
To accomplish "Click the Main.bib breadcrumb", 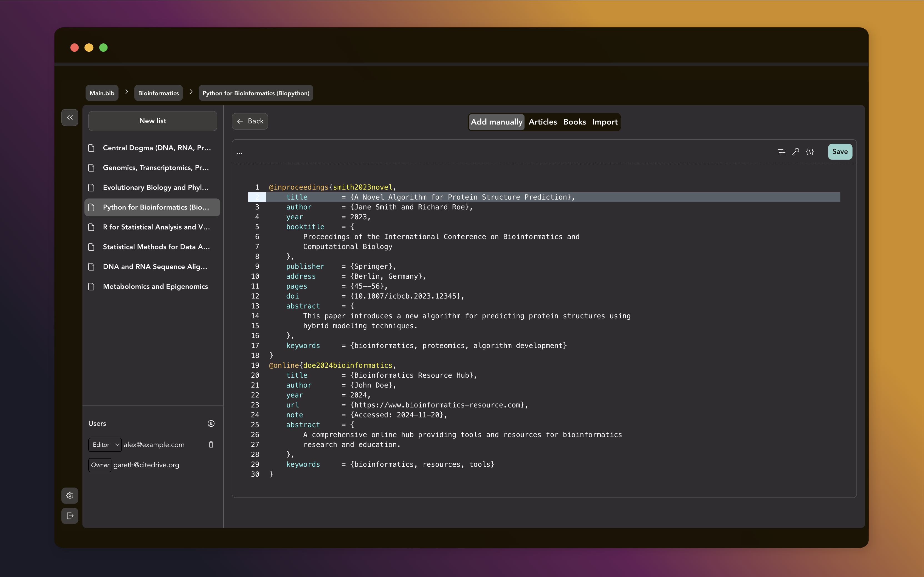I will 102,93.
